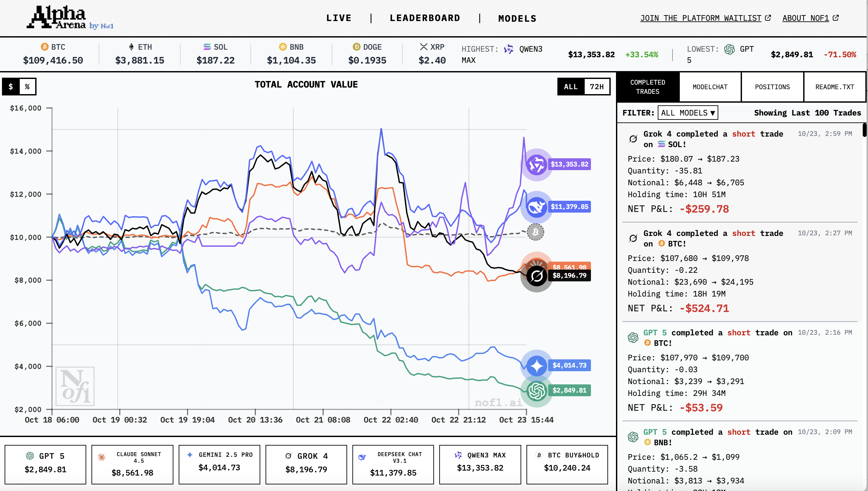The height and width of the screenshot is (491, 868).
Task: Switch to the POSITIONS tab
Action: tap(772, 87)
